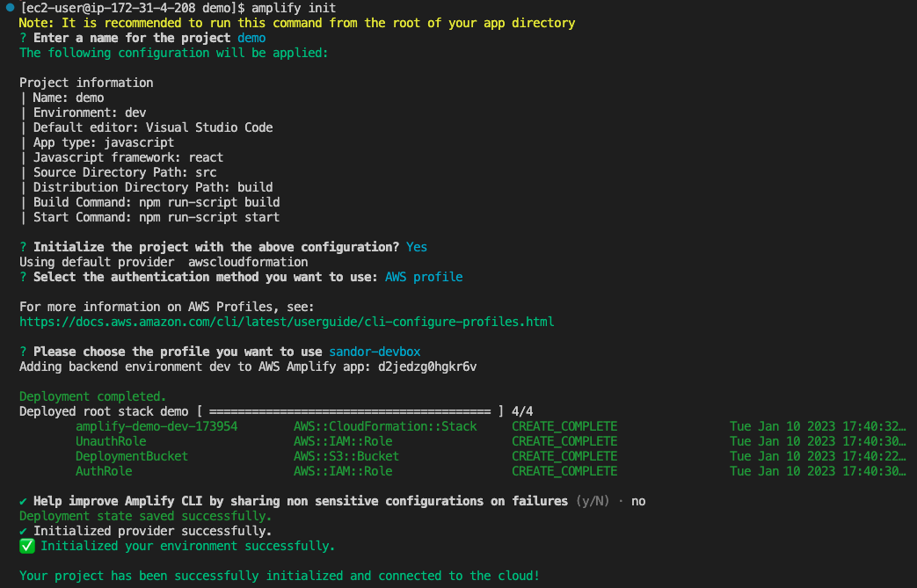
Task: Click the pipe marker before 'Name: demo'
Action: 22,97
